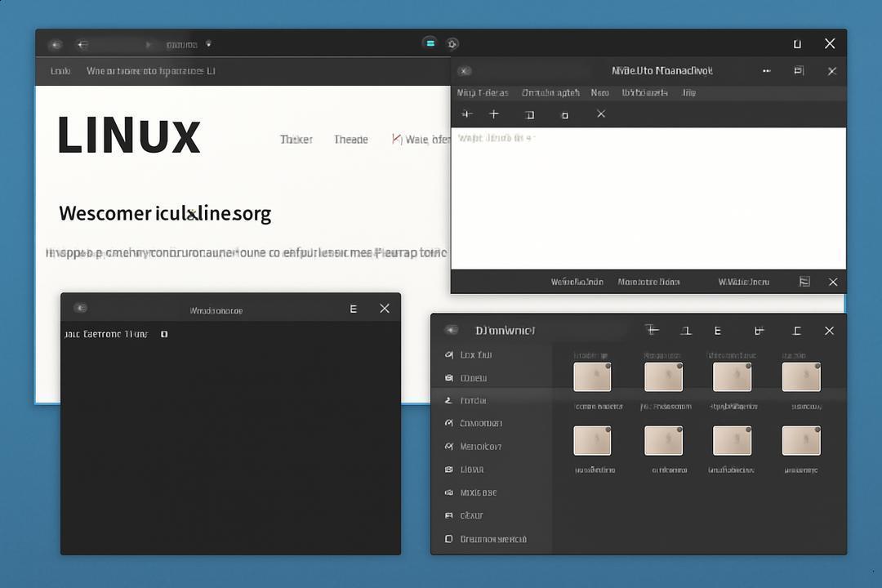Open the dropdown arrow beside the browser address text
The height and width of the screenshot is (588, 882).
209,44
